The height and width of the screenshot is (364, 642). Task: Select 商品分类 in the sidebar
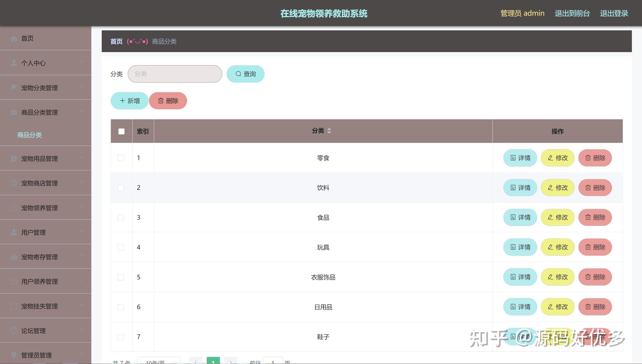click(x=30, y=135)
